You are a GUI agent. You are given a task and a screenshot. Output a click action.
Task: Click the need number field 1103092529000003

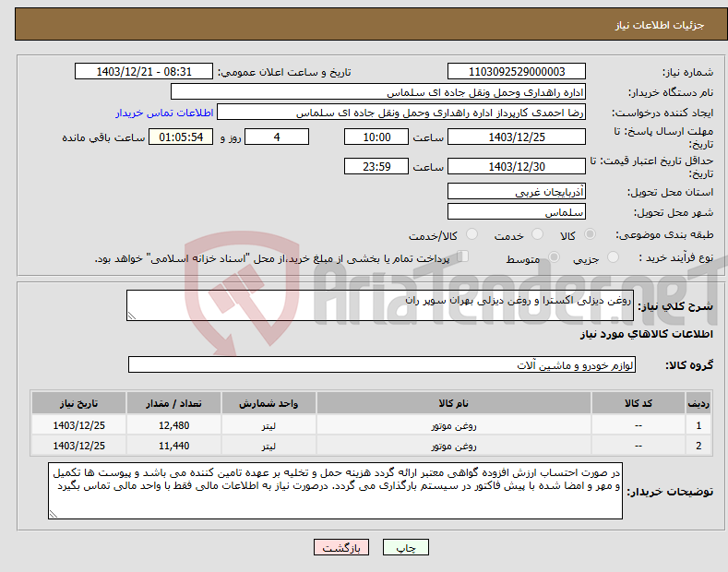[517, 72]
